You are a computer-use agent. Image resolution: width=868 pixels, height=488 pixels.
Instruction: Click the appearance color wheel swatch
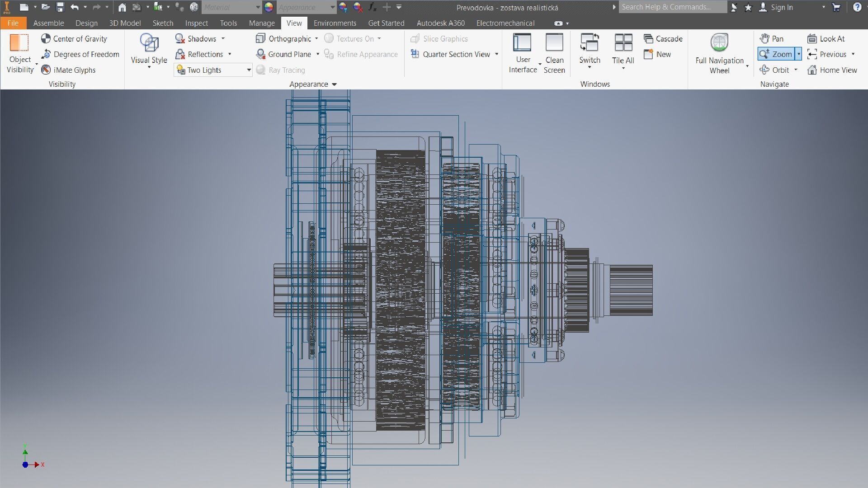tap(269, 7)
